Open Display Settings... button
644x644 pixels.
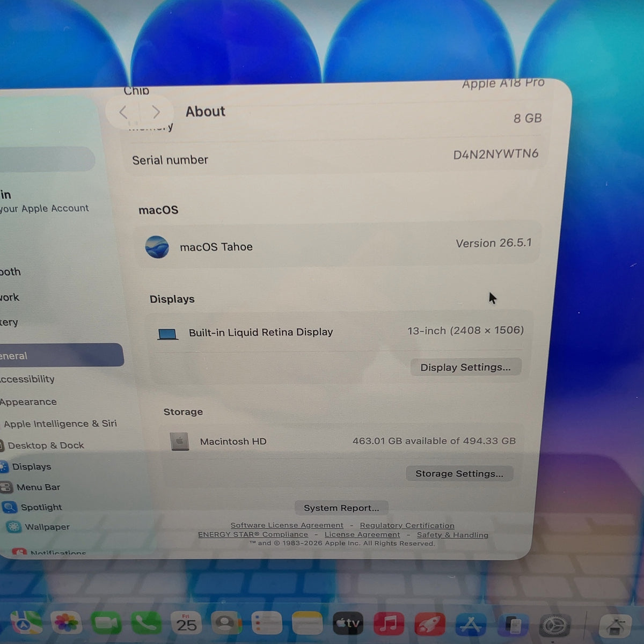click(465, 368)
